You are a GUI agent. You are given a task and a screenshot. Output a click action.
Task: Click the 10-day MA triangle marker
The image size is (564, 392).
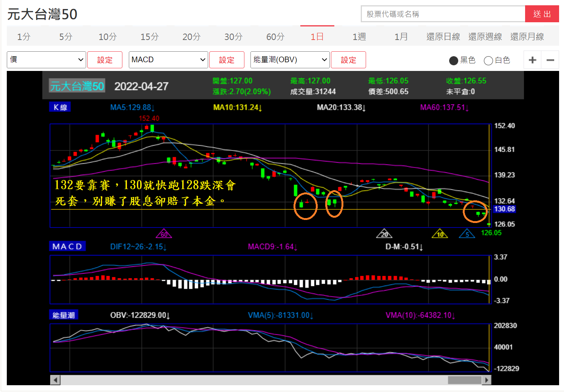coord(440,234)
